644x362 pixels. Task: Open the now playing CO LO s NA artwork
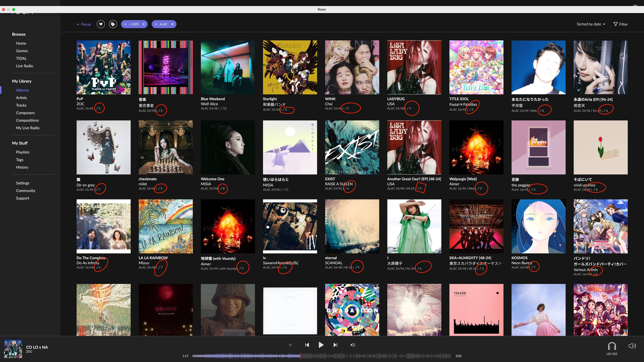(x=13, y=349)
